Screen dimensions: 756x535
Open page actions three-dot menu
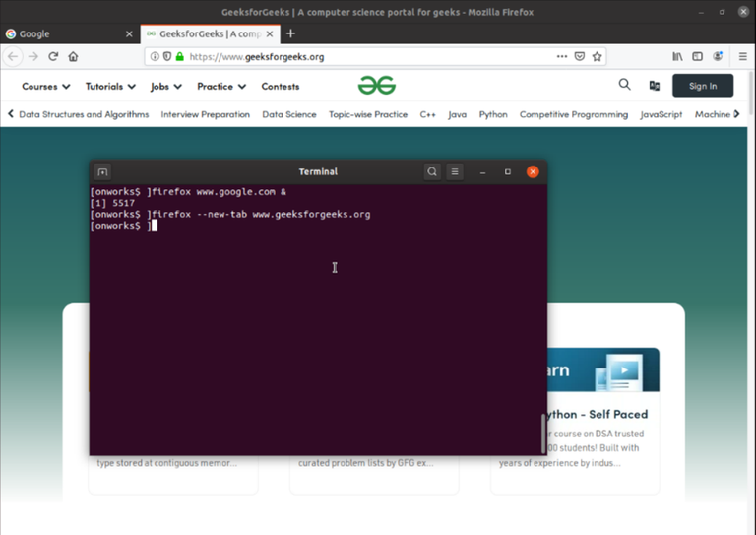[562, 56]
